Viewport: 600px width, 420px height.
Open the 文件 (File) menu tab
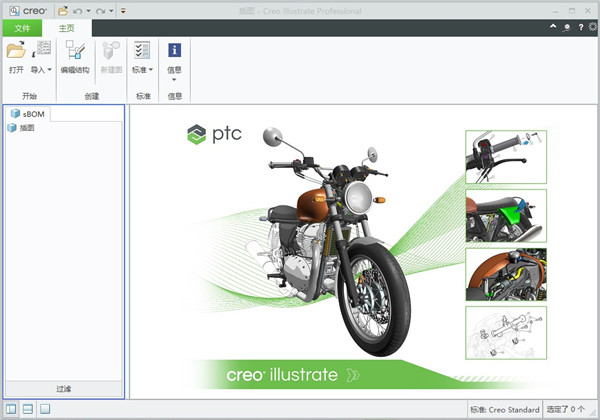(x=22, y=28)
